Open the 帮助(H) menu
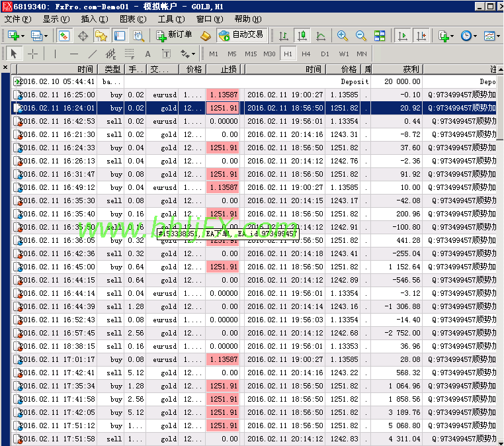The height and width of the screenshot is (446, 504). [248, 19]
